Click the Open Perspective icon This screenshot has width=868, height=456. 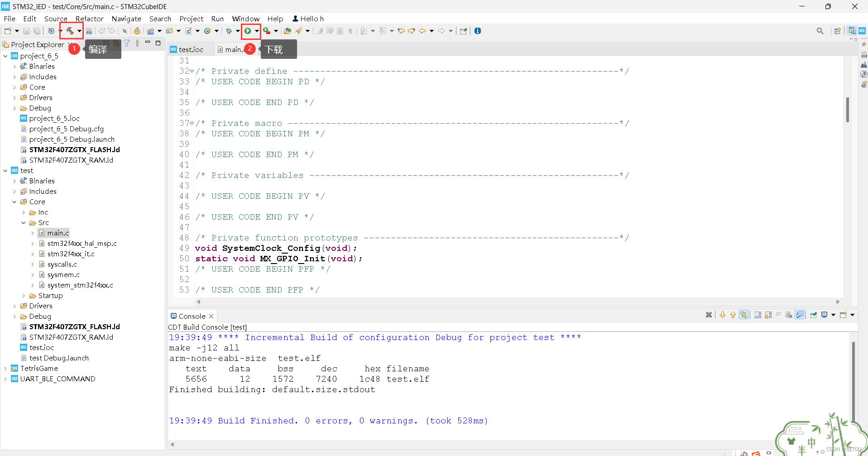[x=837, y=31]
